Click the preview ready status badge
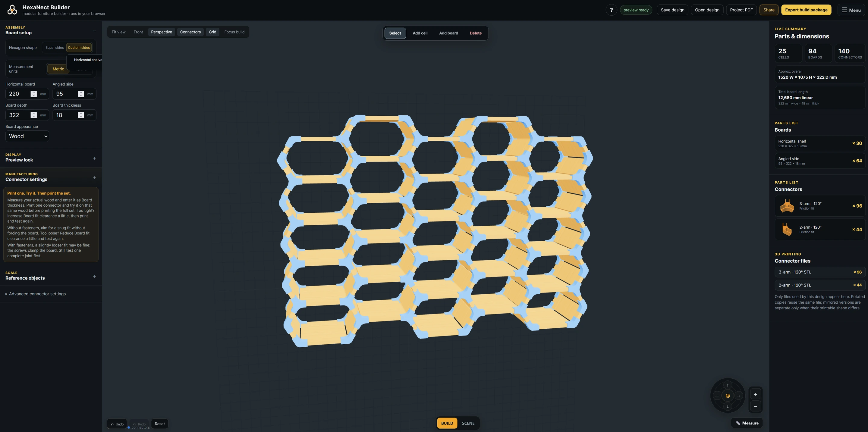868x432 pixels. click(636, 10)
